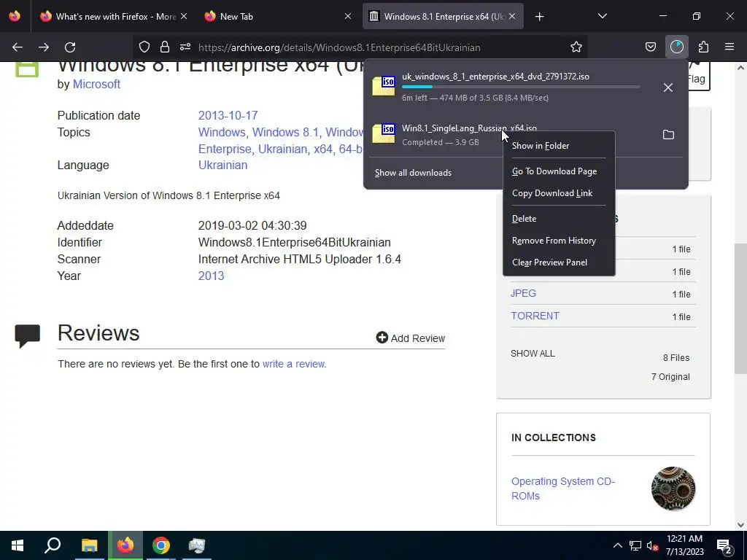This screenshot has width=747, height=560.
Task: Open Firefox application menu
Action: point(729,47)
